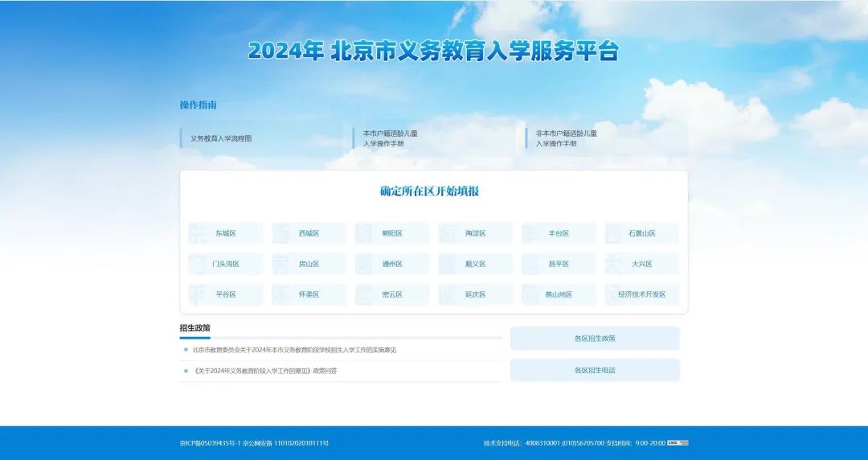Choose the 通州区 district tile

coord(392,264)
